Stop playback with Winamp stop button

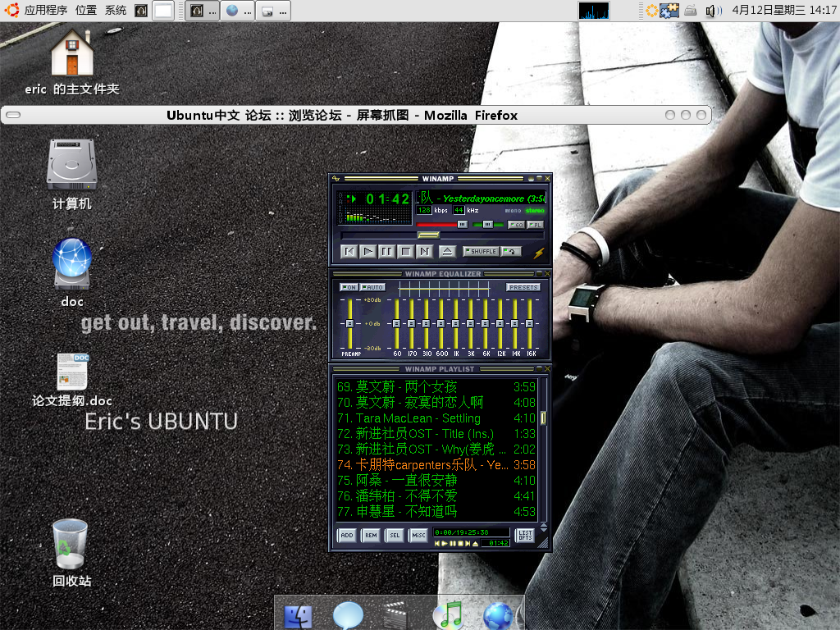(x=405, y=251)
